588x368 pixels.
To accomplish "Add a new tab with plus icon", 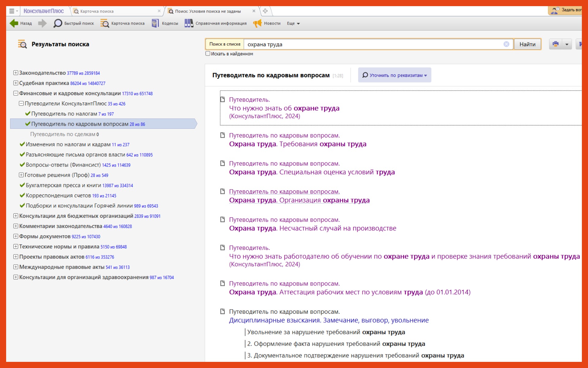I will (265, 11).
